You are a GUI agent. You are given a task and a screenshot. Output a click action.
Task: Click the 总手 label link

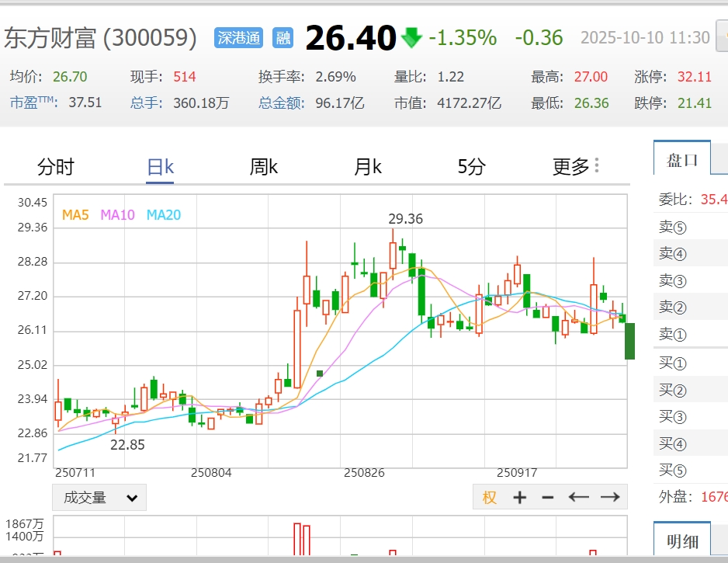146,103
